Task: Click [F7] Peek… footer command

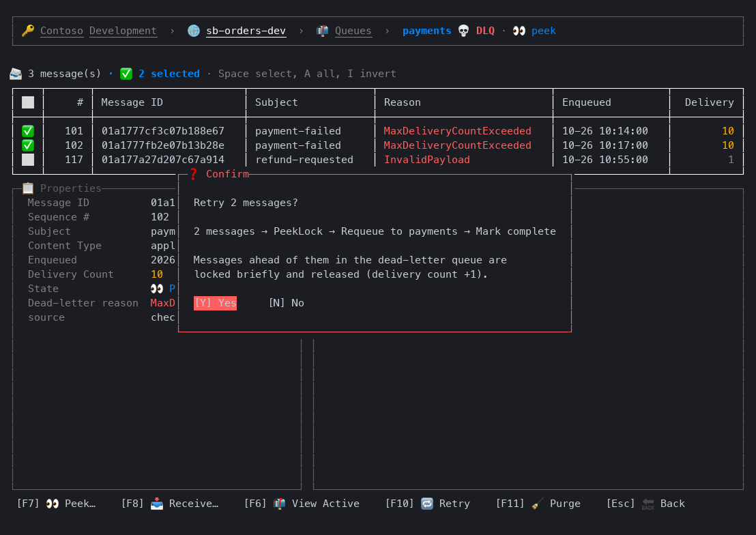Action: [57, 504]
